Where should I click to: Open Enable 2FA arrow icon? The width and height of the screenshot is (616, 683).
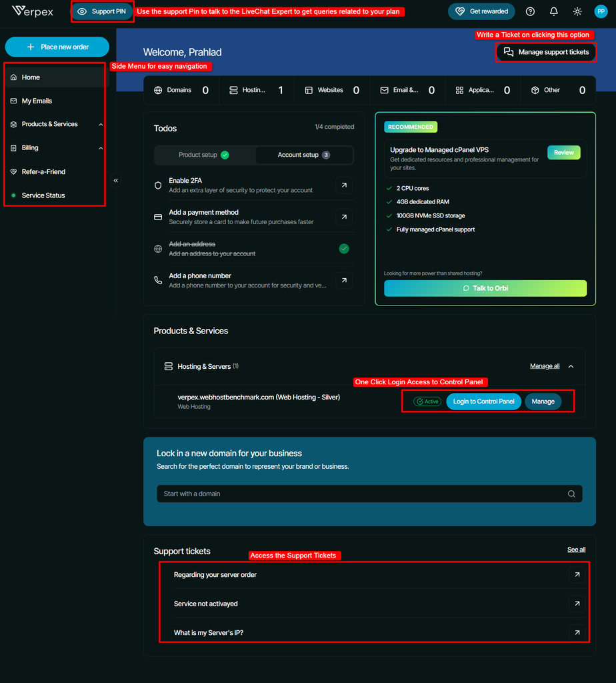[x=344, y=185]
